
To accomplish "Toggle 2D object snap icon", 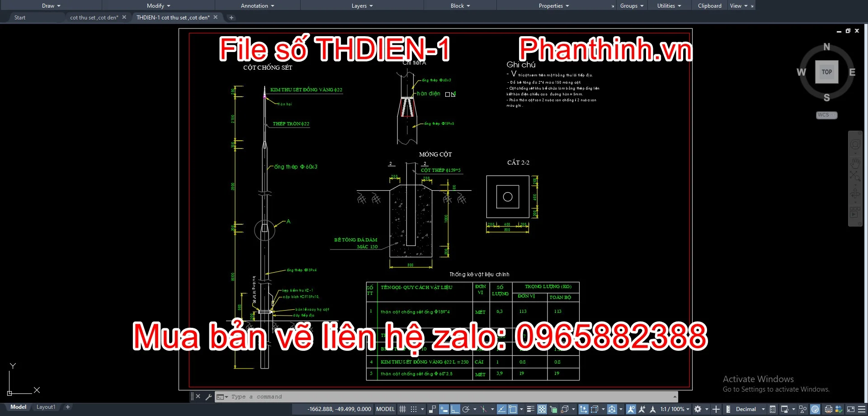I will pyautogui.click(x=513, y=409).
